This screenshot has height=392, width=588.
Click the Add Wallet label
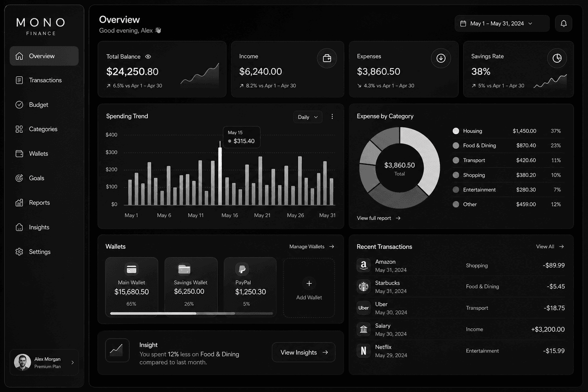coord(309,297)
